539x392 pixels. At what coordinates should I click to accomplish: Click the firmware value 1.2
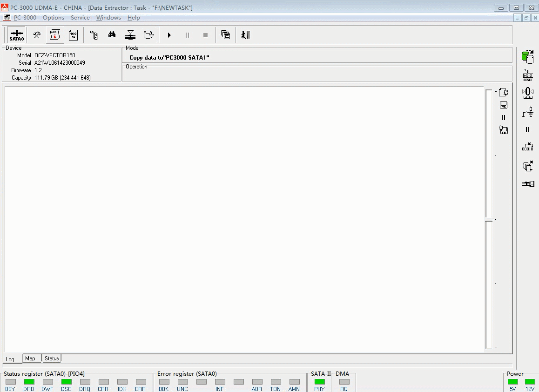(x=38, y=70)
